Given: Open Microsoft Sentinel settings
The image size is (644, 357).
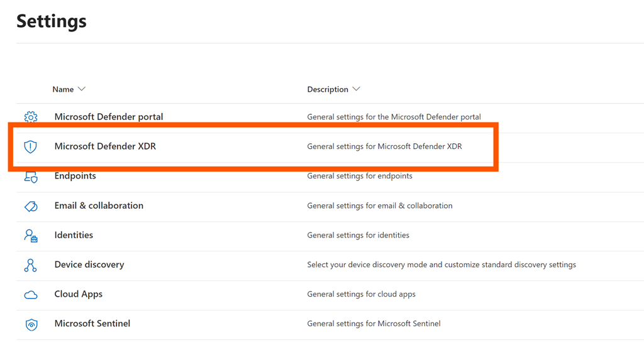Looking at the screenshot, I should tap(92, 324).
